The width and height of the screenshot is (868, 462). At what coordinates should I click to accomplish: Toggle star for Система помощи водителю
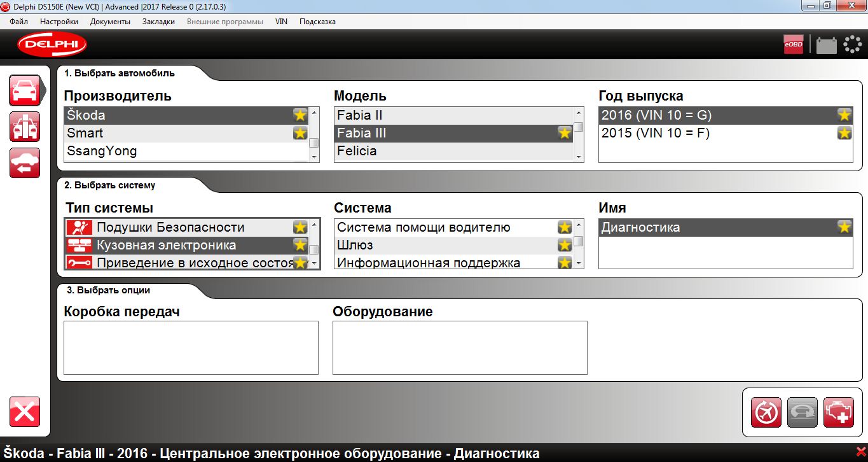tap(565, 227)
